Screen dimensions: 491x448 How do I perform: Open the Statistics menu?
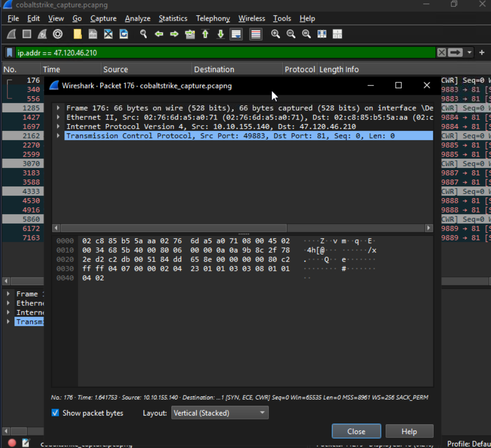coord(172,19)
